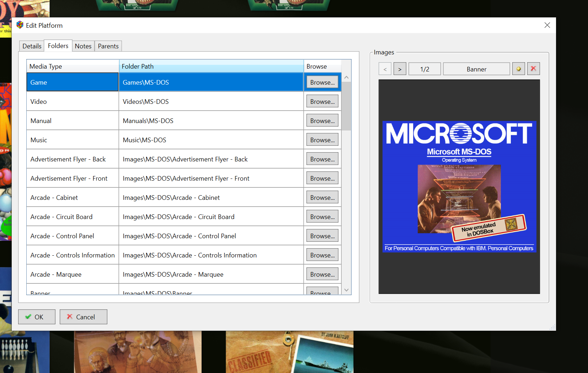The image size is (588, 373).
Task: Browse for the Video folder
Action: click(322, 101)
